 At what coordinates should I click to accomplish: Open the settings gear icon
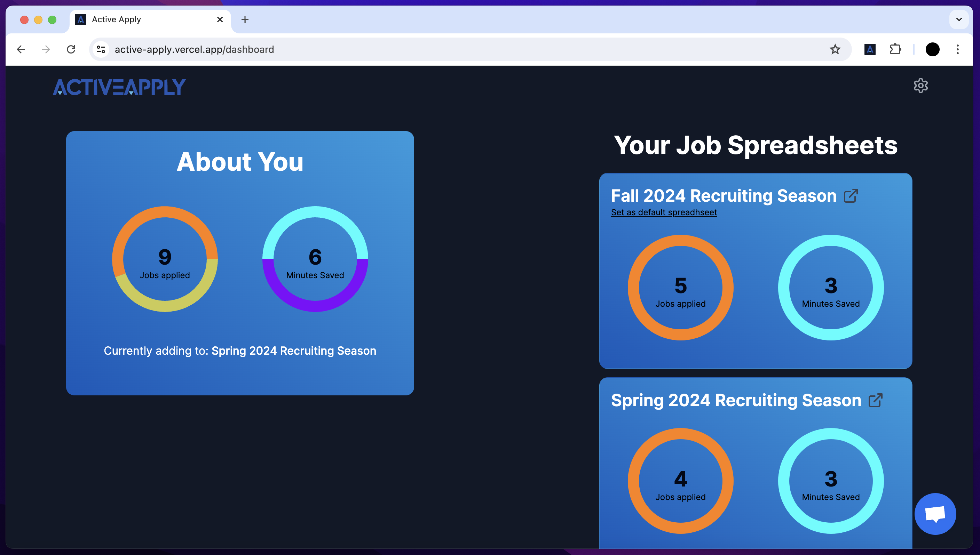pos(920,86)
